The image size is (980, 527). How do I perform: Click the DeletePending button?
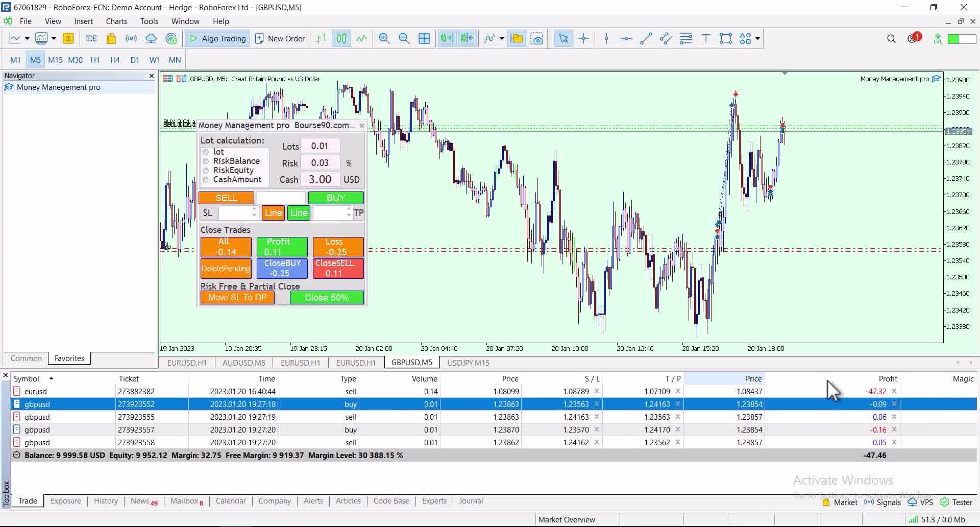pyautogui.click(x=226, y=269)
